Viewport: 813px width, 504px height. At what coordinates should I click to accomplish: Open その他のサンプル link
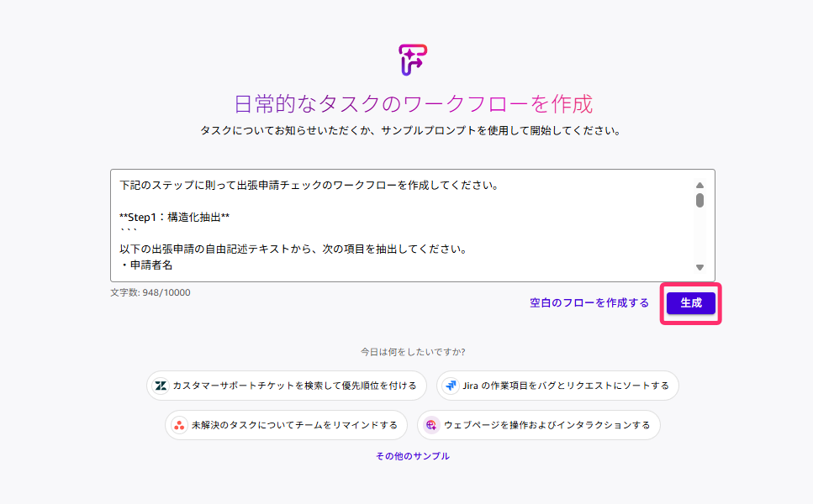[x=413, y=456]
